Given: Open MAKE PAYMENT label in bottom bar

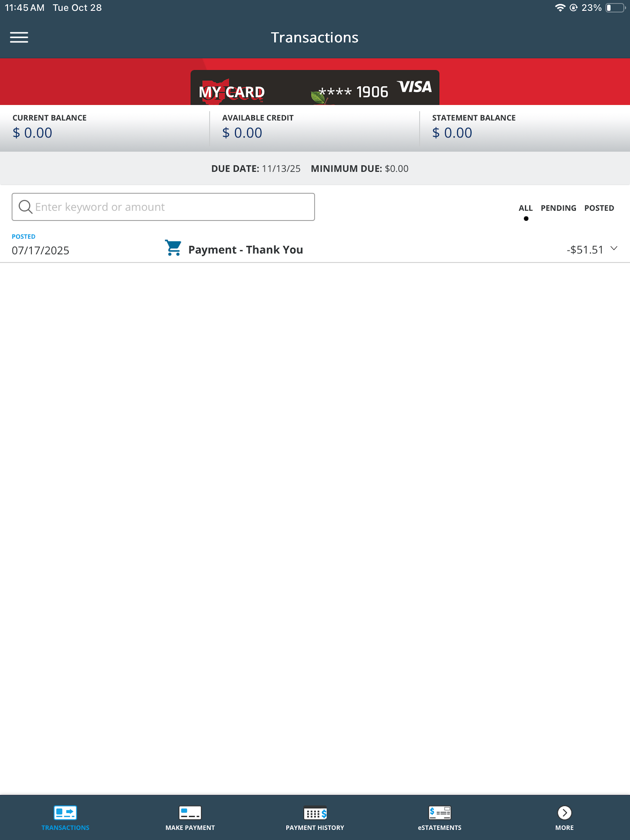Looking at the screenshot, I should coord(190,827).
